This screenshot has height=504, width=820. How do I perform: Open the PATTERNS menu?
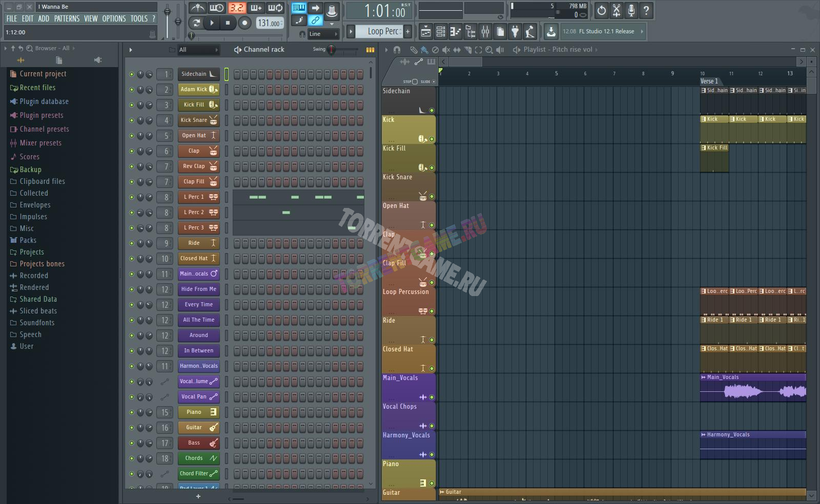coord(67,18)
